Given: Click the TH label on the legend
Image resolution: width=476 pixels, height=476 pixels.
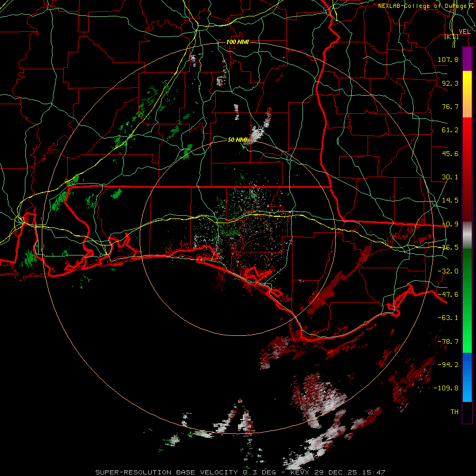Looking at the screenshot, I should click(454, 411).
